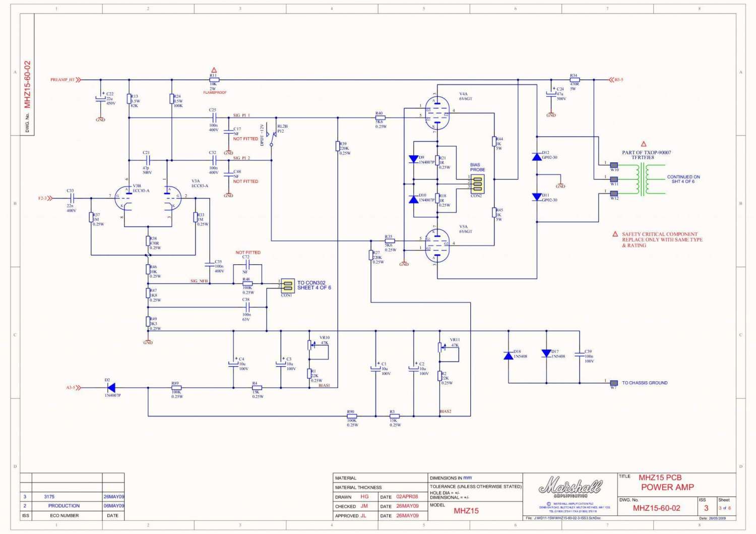Viewport: 756px width, 534px height.
Task: Click the 'NOT FITTED' label beside C48
Action: (x=245, y=182)
